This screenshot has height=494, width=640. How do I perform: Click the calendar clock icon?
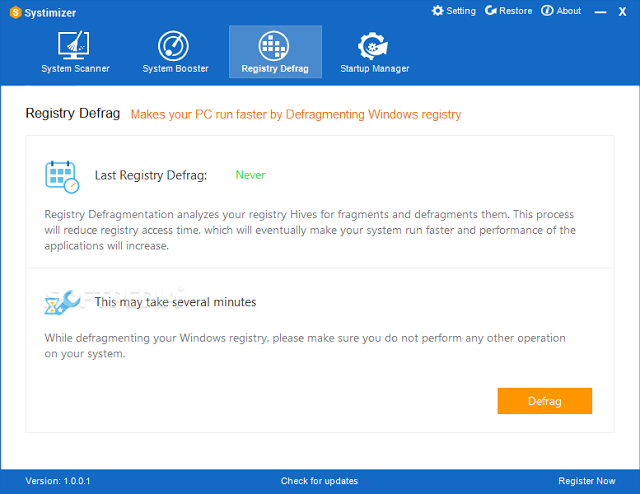(62, 177)
